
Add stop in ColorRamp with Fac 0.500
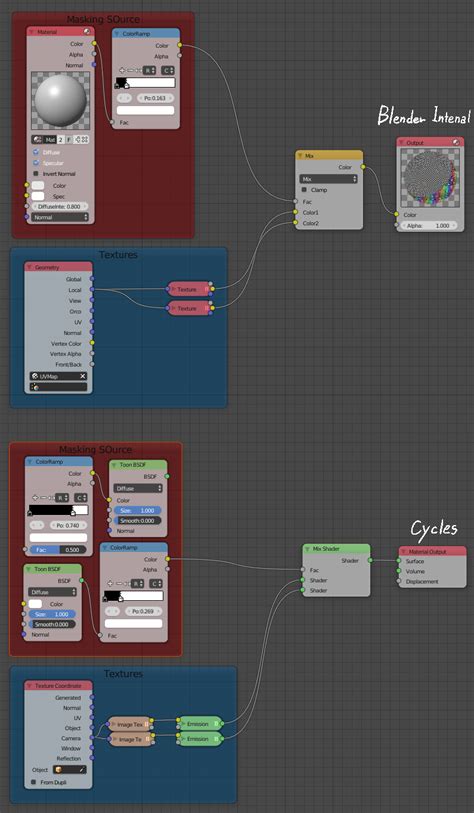point(35,498)
